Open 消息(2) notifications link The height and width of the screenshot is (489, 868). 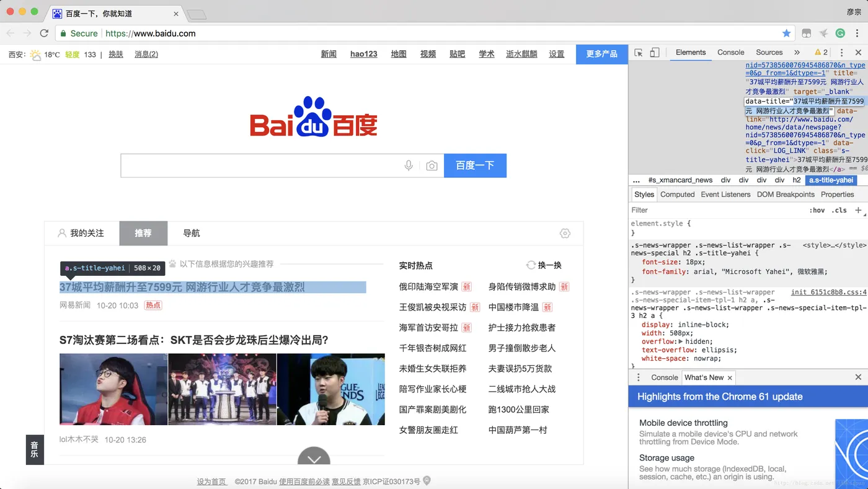(146, 55)
